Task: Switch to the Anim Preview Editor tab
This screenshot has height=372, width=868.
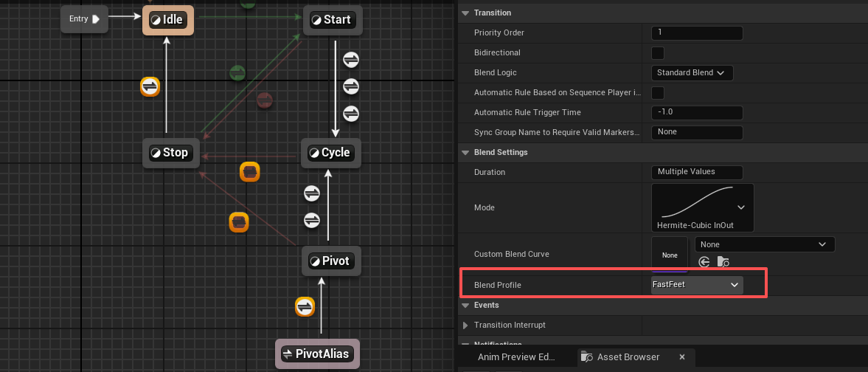Action: [x=516, y=357]
